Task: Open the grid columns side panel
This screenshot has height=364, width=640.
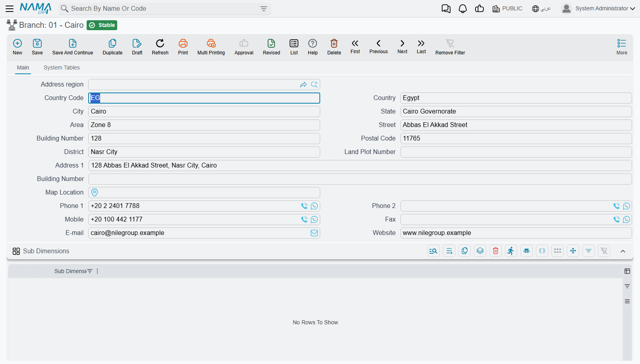Action: pos(627,271)
